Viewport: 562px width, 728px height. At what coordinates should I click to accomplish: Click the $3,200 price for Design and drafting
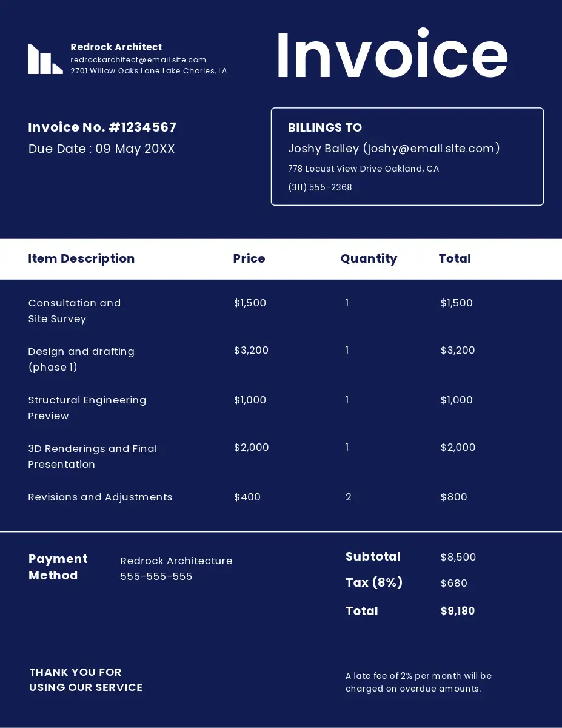(251, 350)
